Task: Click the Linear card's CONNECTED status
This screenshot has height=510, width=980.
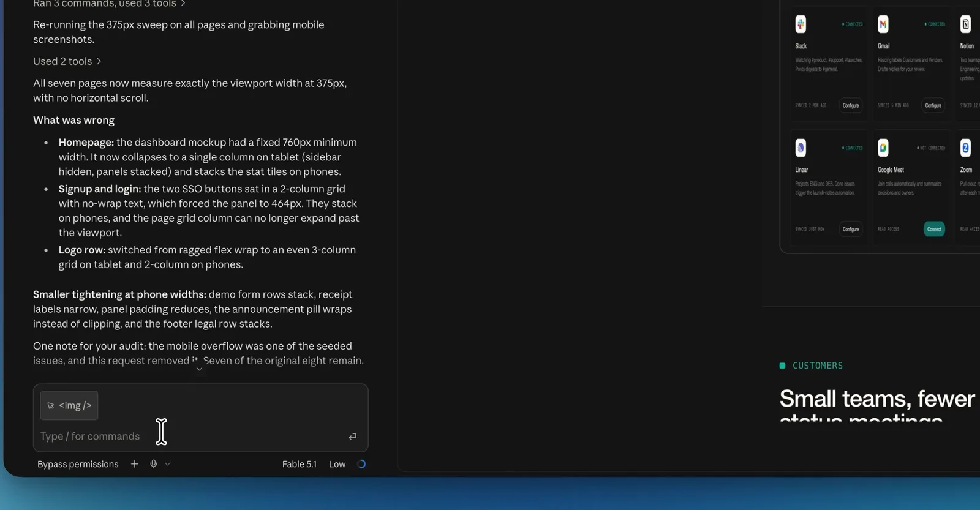Action: tap(853, 148)
